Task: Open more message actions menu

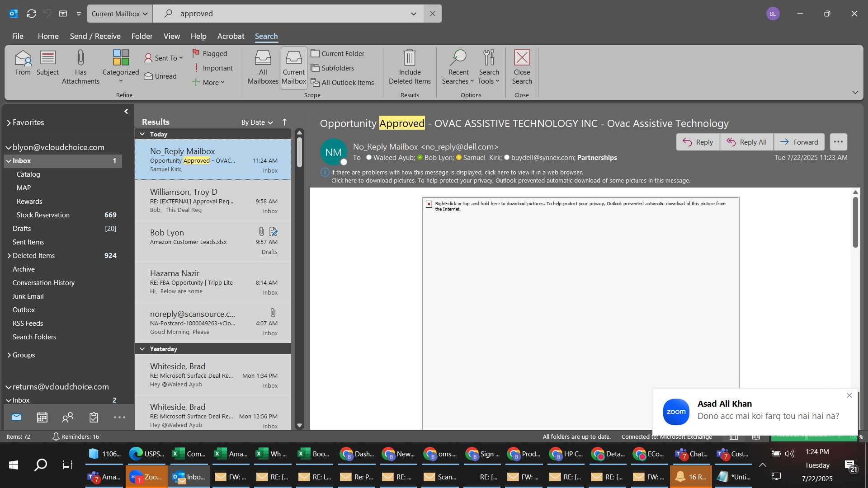Action: click(838, 142)
